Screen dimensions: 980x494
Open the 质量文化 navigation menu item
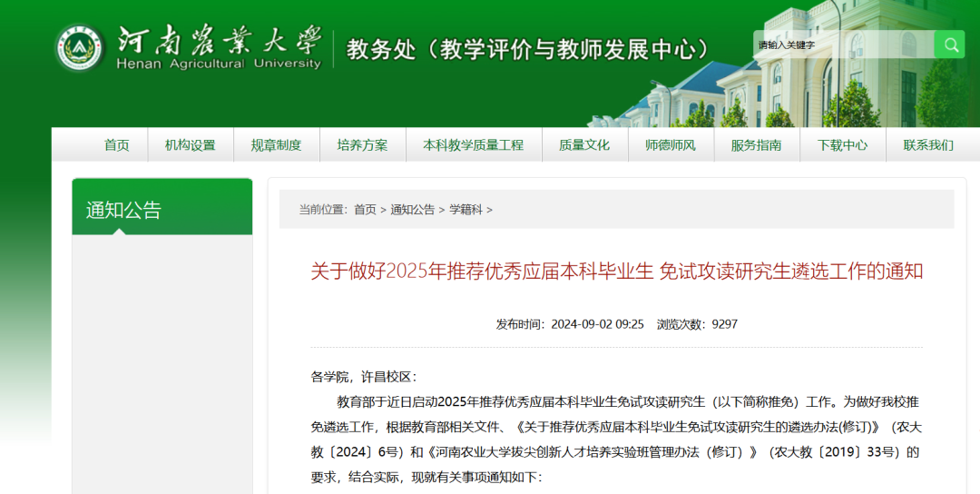tap(584, 145)
